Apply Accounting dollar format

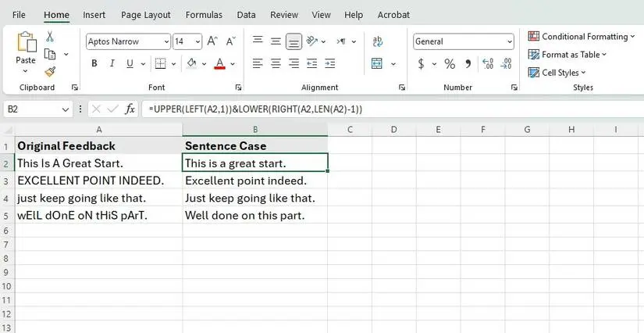(x=421, y=64)
